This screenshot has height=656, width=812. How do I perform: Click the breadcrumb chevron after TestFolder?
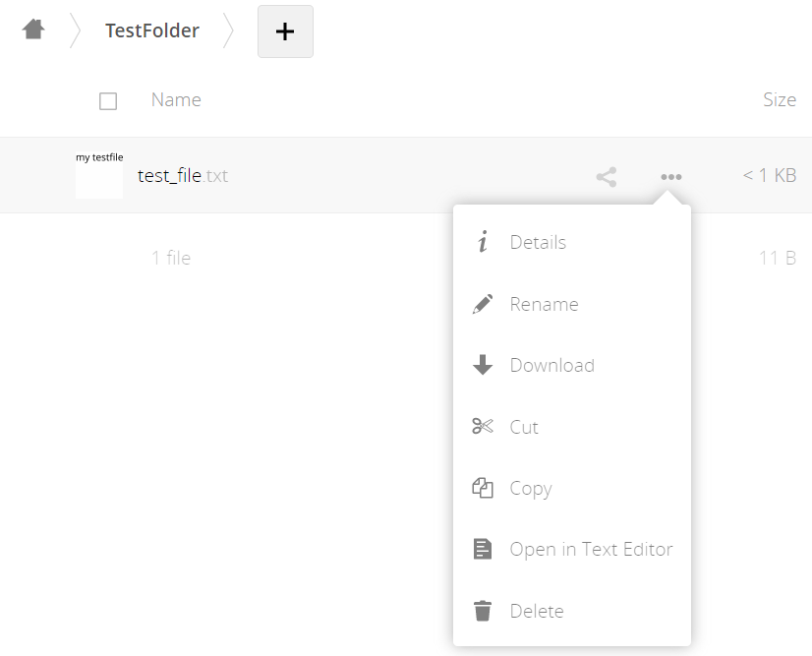coord(229,30)
